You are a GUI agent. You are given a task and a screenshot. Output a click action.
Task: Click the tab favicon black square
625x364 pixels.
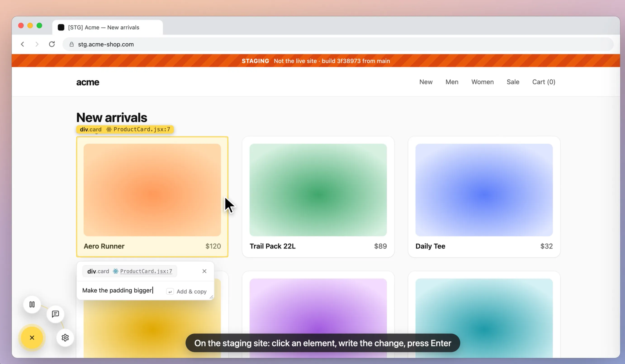click(61, 27)
